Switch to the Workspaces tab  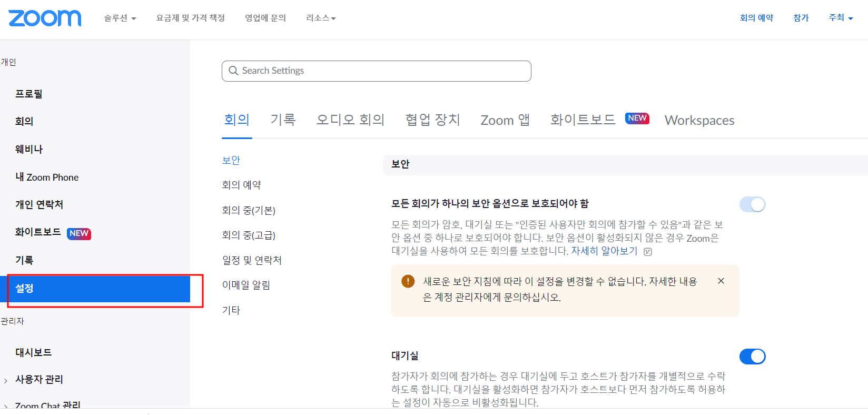coord(699,120)
